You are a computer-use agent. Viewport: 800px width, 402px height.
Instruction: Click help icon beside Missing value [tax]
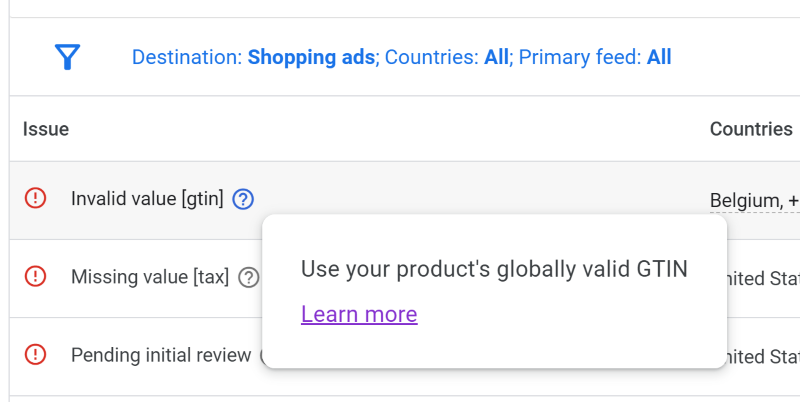(x=248, y=278)
